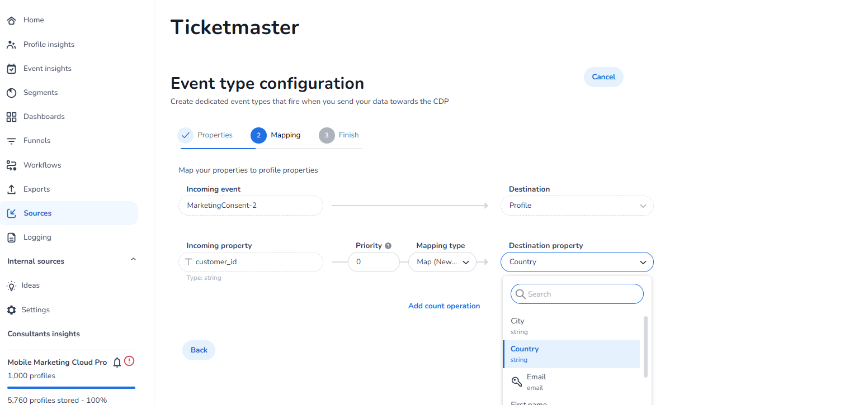The width and height of the screenshot is (868, 405).
Task: Open the Destination Profile dropdown
Action: tap(577, 206)
